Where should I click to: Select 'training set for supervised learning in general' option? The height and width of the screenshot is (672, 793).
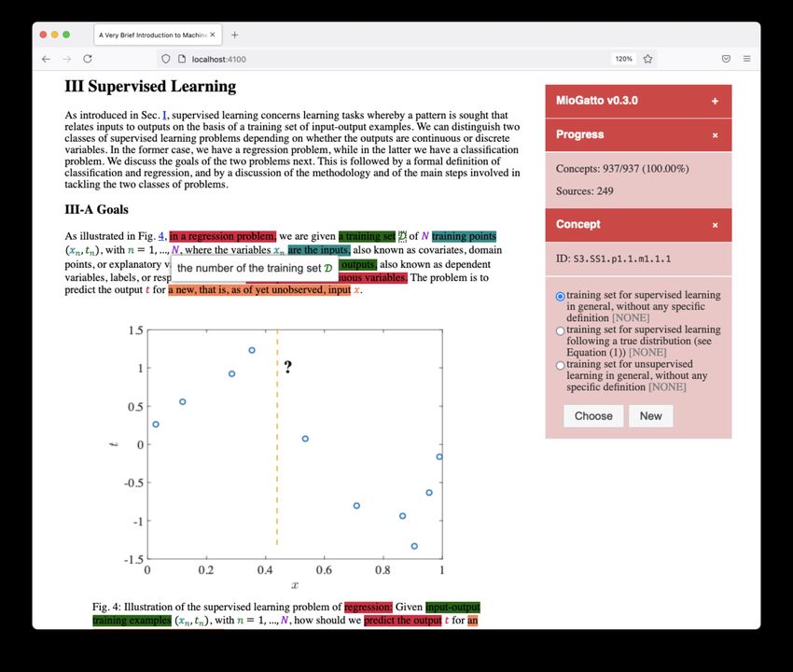(x=560, y=297)
